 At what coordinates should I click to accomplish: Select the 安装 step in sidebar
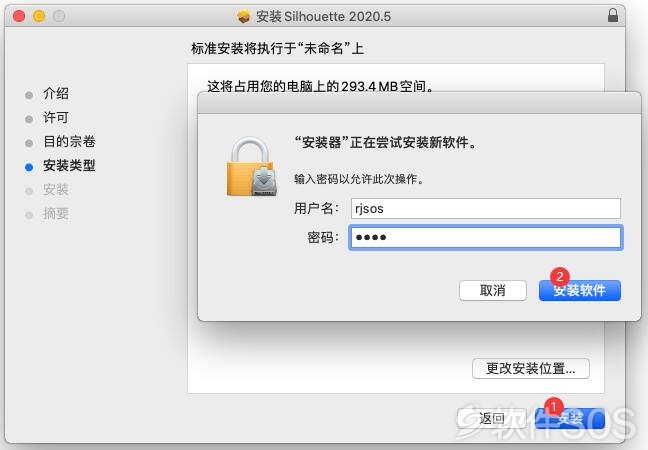click(x=56, y=190)
